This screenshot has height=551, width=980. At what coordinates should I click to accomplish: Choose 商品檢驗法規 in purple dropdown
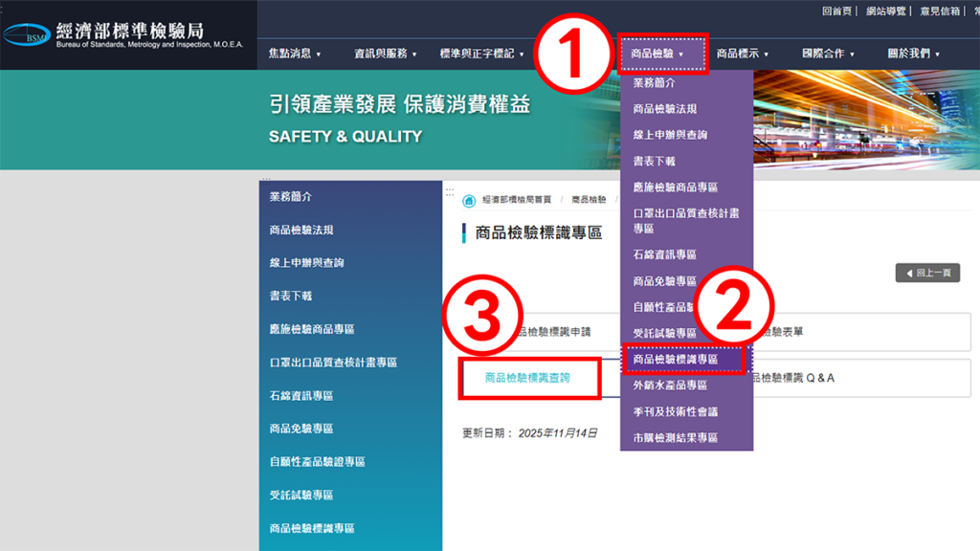click(664, 109)
